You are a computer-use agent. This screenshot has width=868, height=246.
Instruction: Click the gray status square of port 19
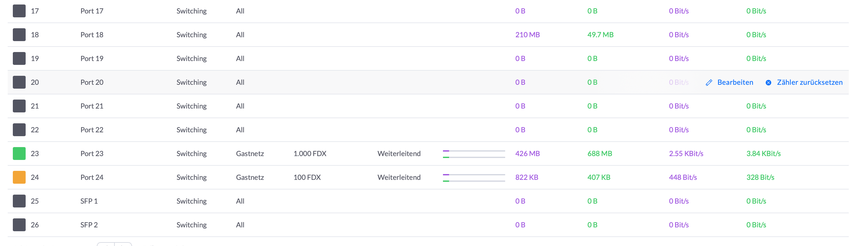pyautogui.click(x=19, y=58)
